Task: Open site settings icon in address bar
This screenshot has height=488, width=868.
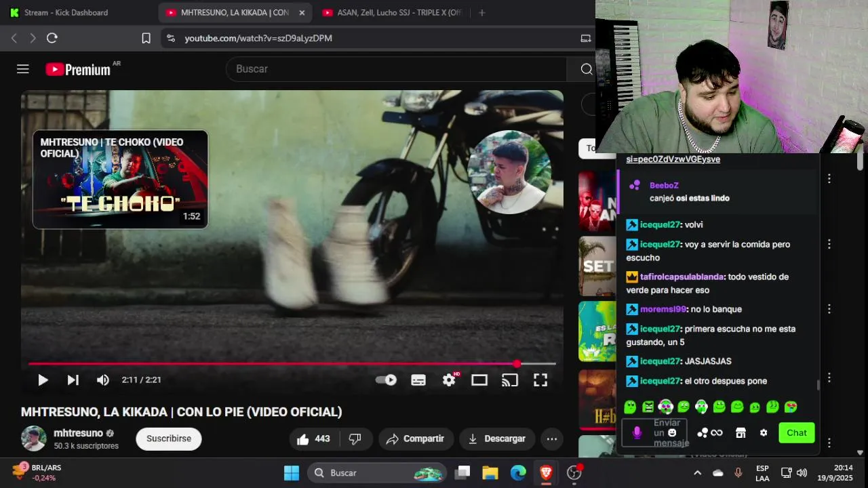Action: coord(171,38)
